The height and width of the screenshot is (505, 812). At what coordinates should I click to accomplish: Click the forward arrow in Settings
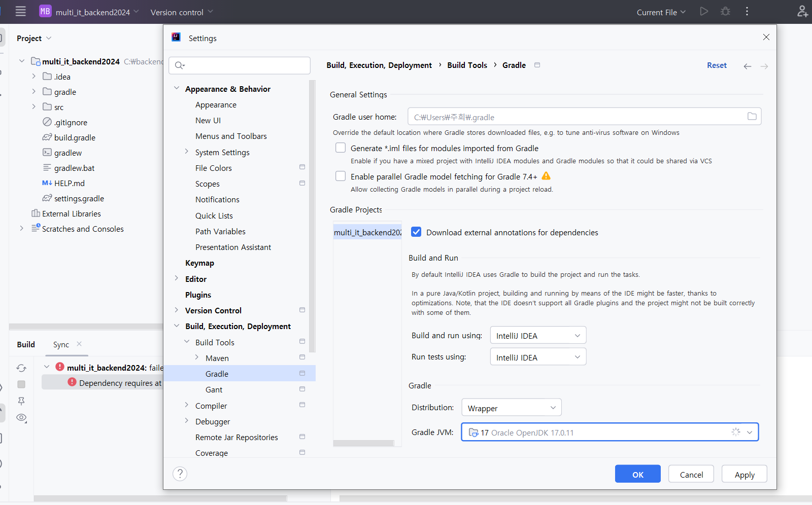tap(764, 66)
